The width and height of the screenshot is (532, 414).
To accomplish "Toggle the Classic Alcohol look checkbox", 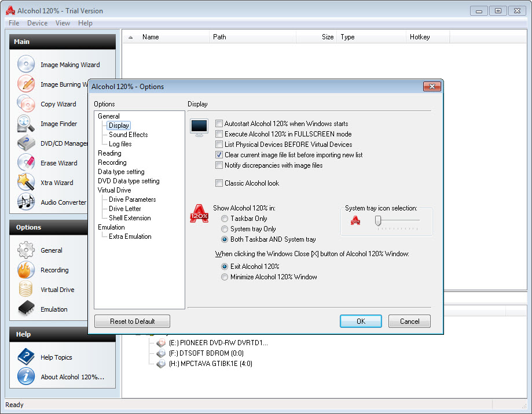I will point(219,183).
